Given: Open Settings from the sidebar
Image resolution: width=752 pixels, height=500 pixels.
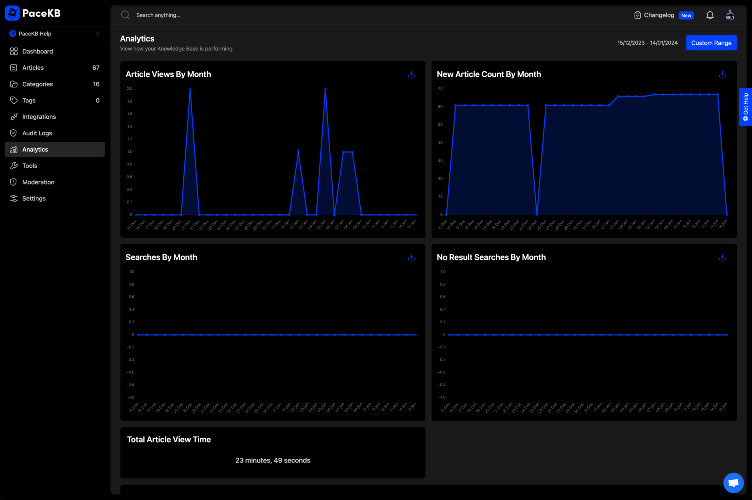Looking at the screenshot, I should click(55, 198).
